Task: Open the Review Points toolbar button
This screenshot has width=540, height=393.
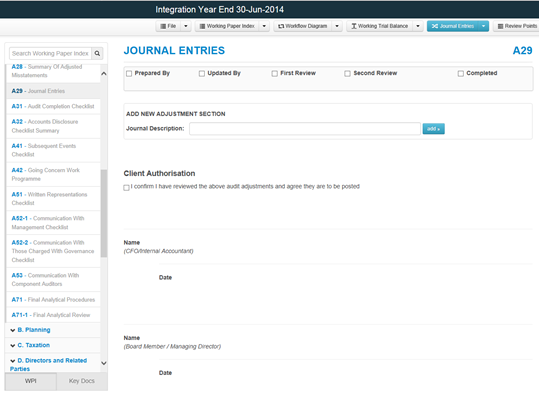Action: 517,26
